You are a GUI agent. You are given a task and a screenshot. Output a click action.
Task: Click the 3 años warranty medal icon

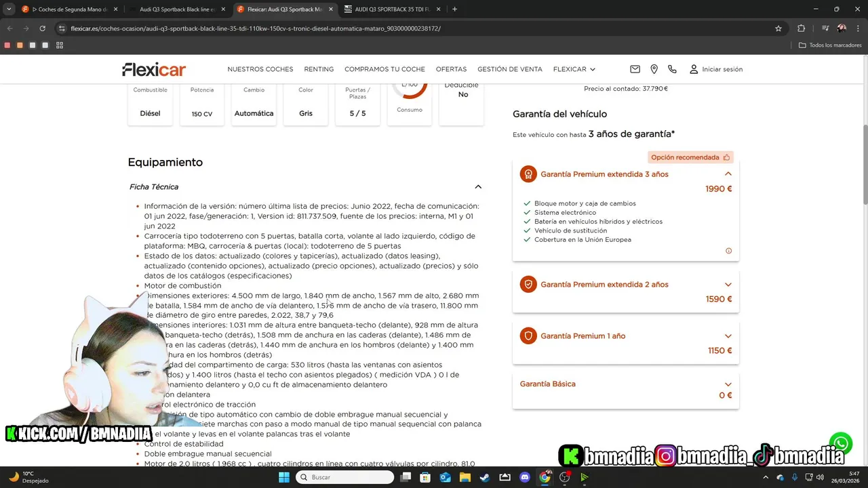click(x=528, y=174)
